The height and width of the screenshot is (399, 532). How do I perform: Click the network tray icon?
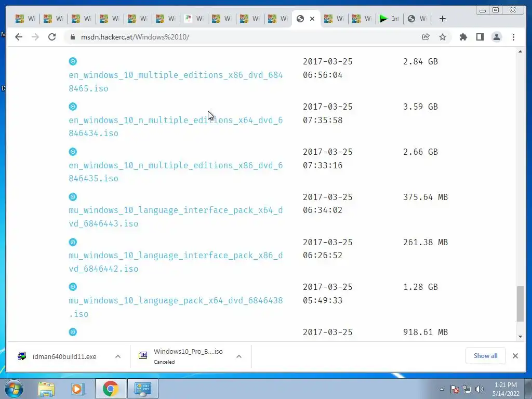pos(467,389)
